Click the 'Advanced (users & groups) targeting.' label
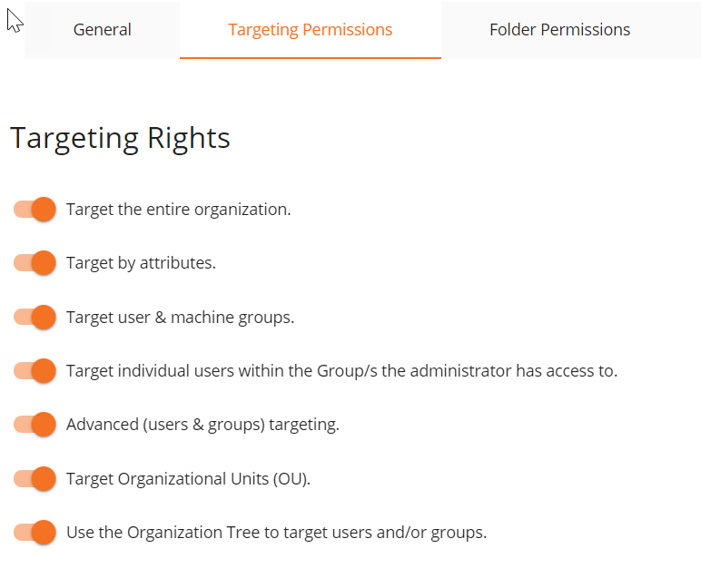Viewport: 701px width, 588px height. 203,425
